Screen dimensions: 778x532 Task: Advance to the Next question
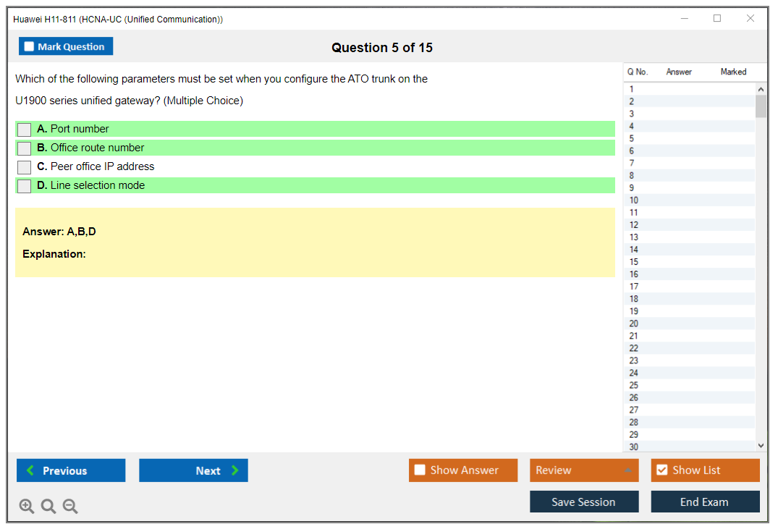[193, 470]
